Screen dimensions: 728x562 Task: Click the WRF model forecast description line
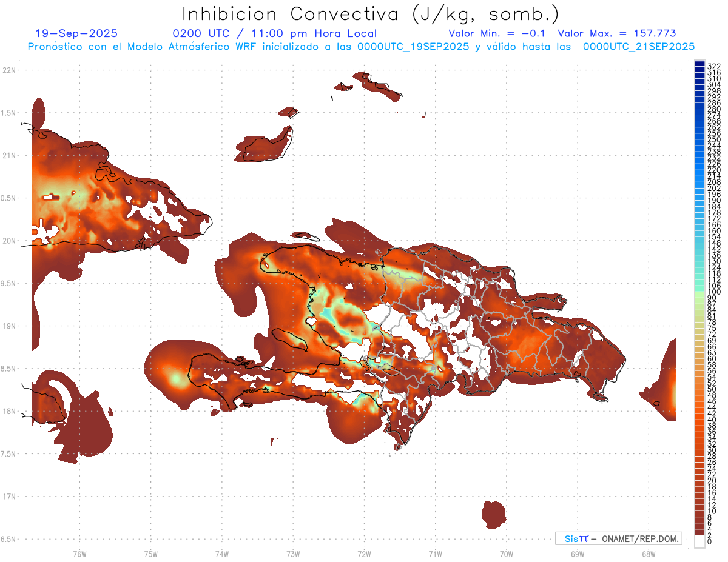(361, 46)
